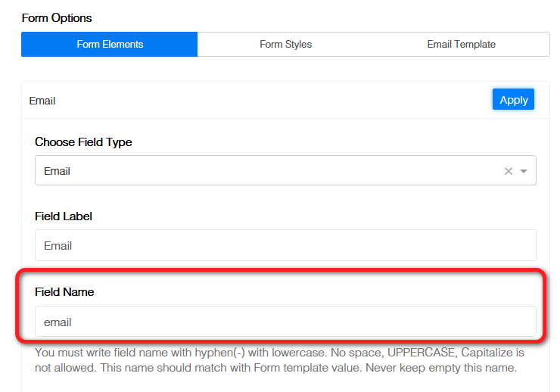The width and height of the screenshot is (560, 392).
Task: Click the 'email' value in Field Name
Action: [58, 322]
